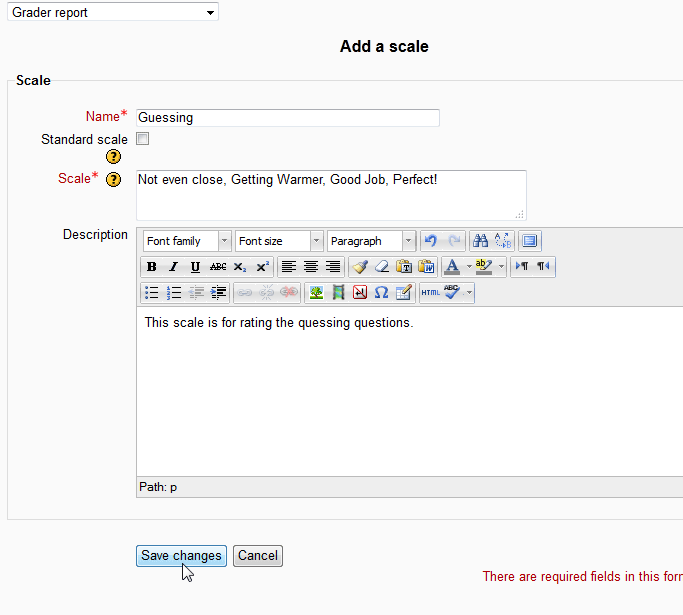Click the Insert table icon
The width and height of the screenshot is (683, 615).
coord(404,293)
